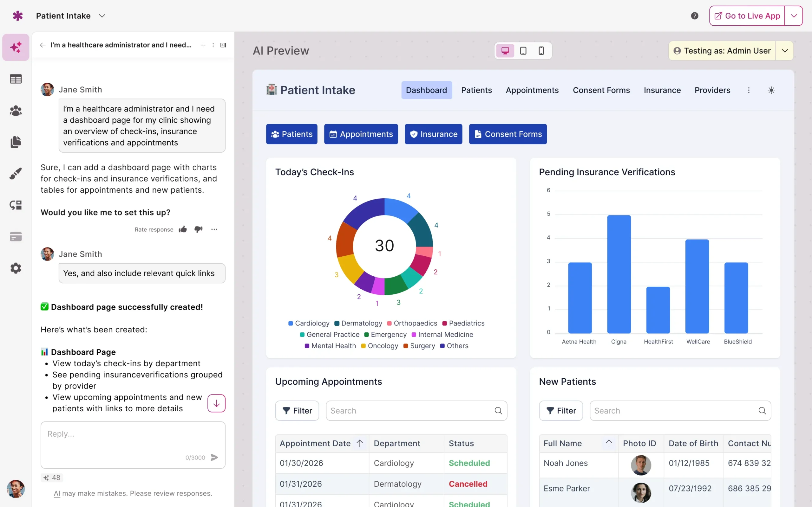
Task: Click the thumbs up rate response icon
Action: (183, 229)
